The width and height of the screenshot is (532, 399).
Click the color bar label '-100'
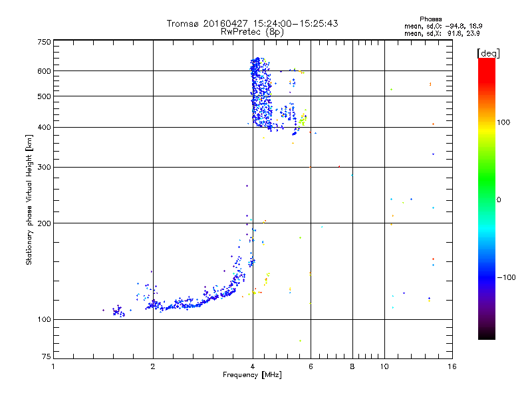pyautogui.click(x=507, y=277)
